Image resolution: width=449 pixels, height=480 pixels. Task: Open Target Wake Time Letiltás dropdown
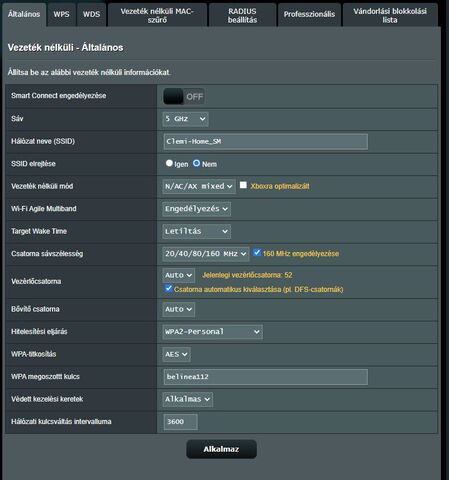197,231
